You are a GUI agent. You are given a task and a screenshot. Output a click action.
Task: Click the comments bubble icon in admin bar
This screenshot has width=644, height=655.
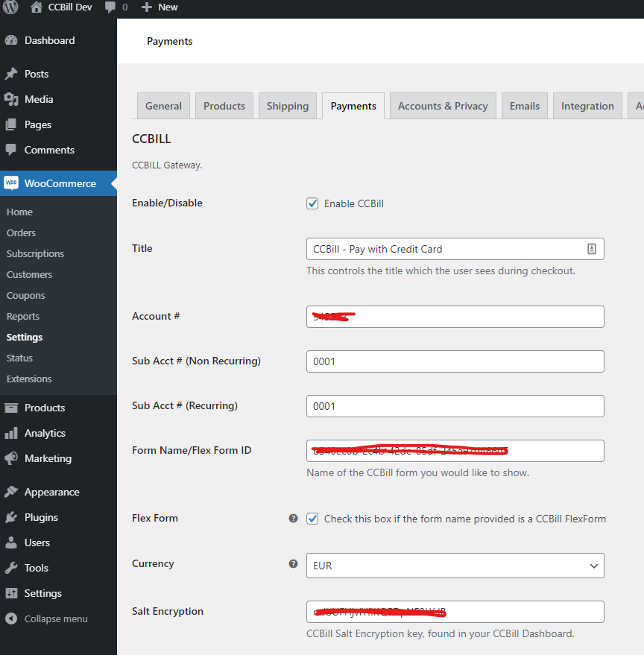point(110,7)
